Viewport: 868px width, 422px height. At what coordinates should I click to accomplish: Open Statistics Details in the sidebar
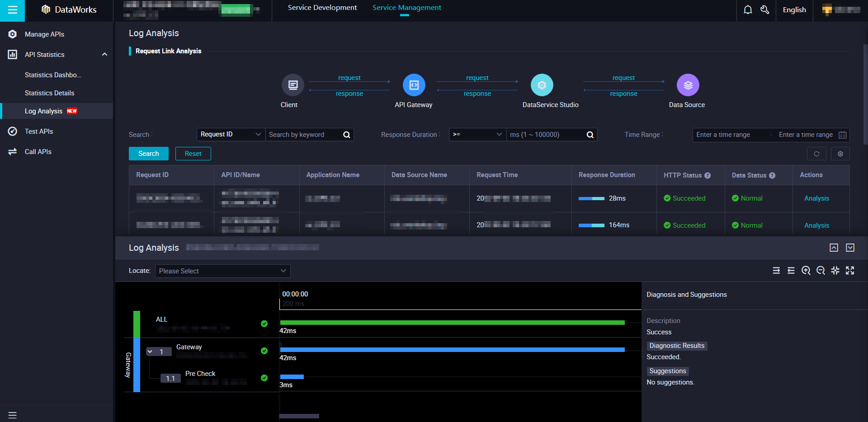tap(50, 93)
